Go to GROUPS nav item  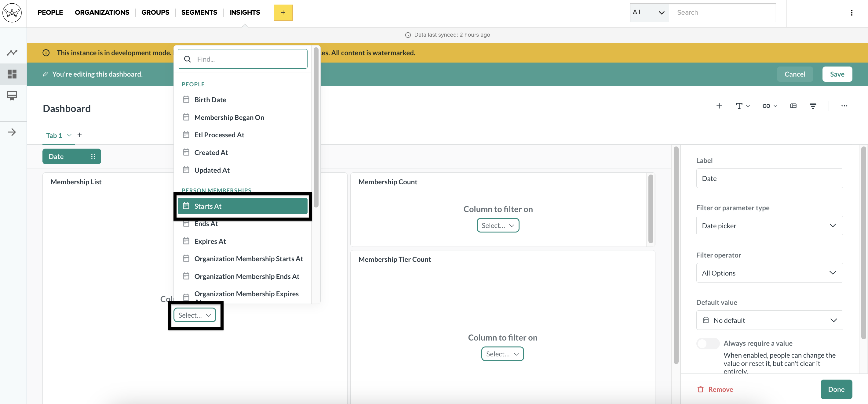(155, 13)
